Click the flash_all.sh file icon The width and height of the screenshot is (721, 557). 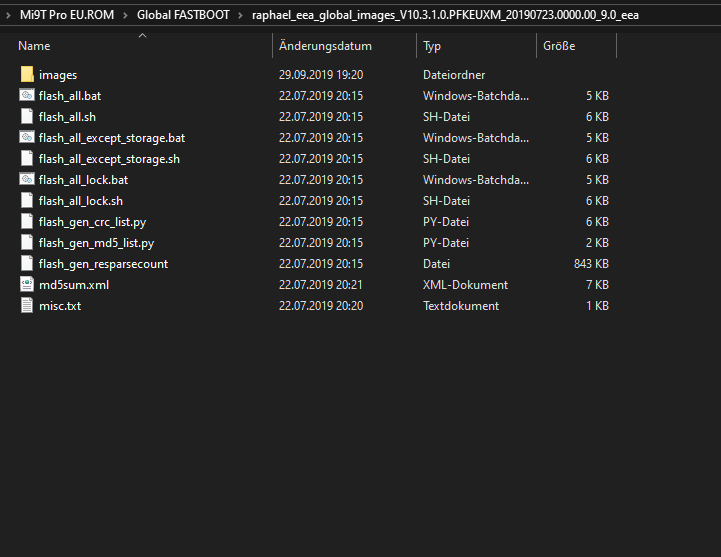click(27, 116)
